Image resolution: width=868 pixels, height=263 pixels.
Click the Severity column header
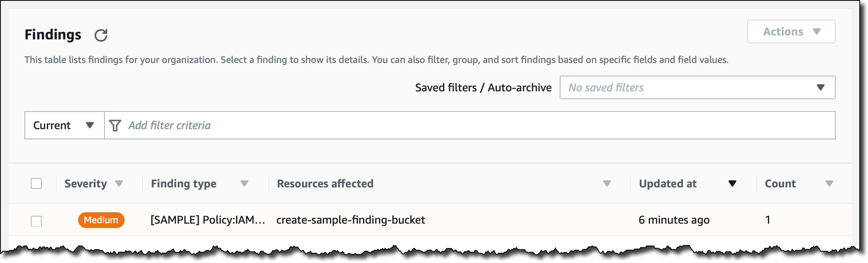pos(86,183)
